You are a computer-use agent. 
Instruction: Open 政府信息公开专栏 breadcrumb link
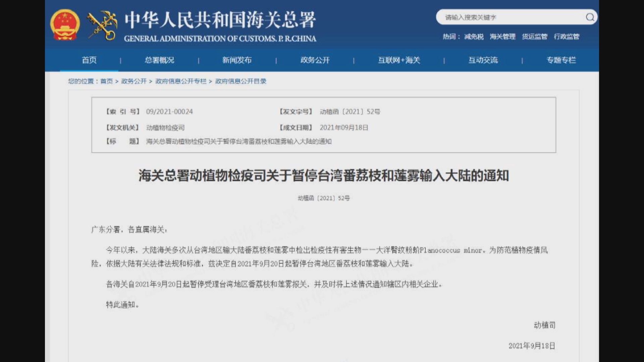click(180, 81)
